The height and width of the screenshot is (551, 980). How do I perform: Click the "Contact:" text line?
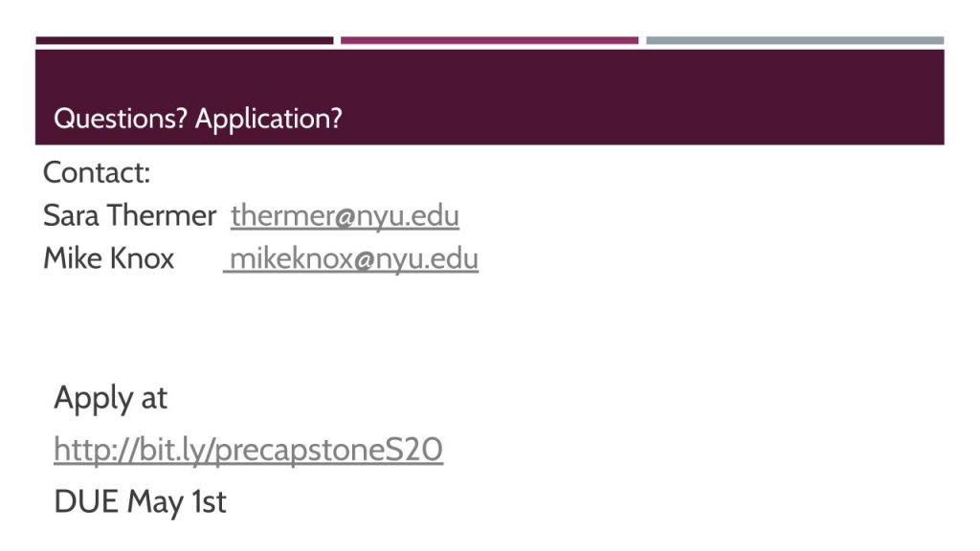pyautogui.click(x=97, y=174)
